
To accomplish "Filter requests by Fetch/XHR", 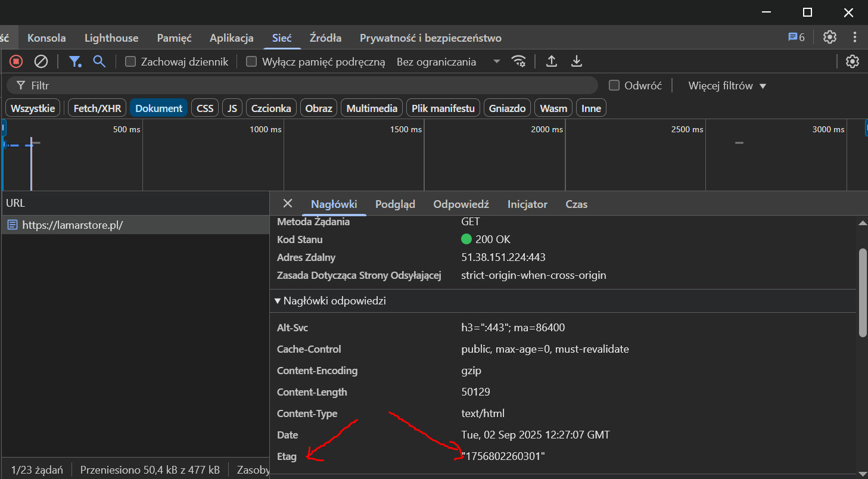I will coord(97,108).
